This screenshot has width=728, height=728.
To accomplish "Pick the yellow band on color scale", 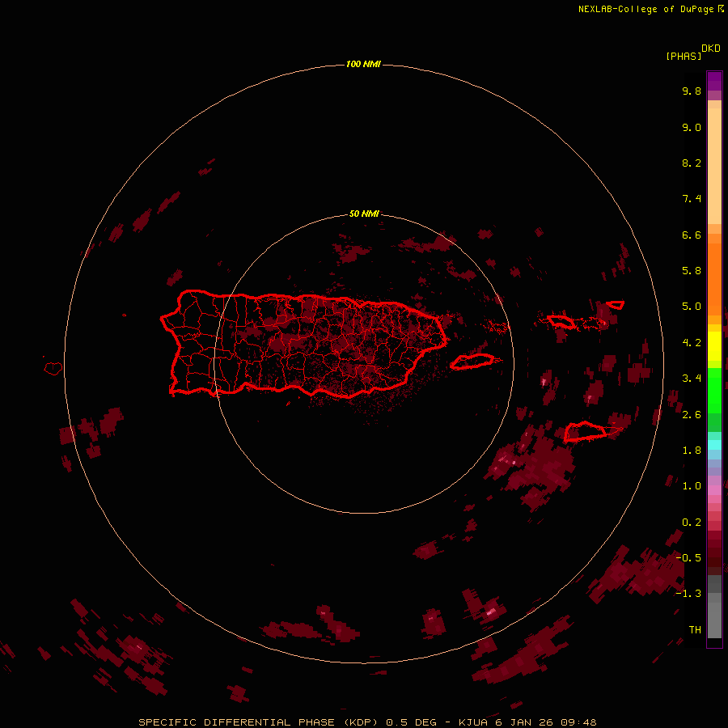I will tap(714, 346).
